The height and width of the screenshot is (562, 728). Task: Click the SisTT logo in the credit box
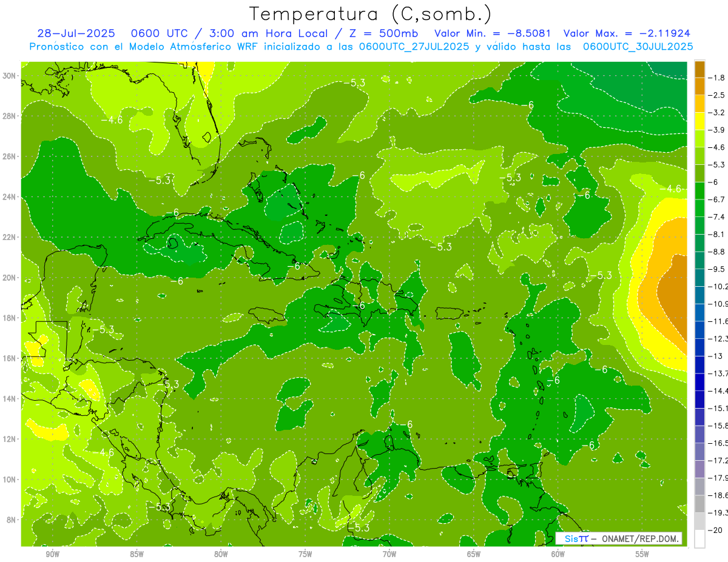[576, 538]
